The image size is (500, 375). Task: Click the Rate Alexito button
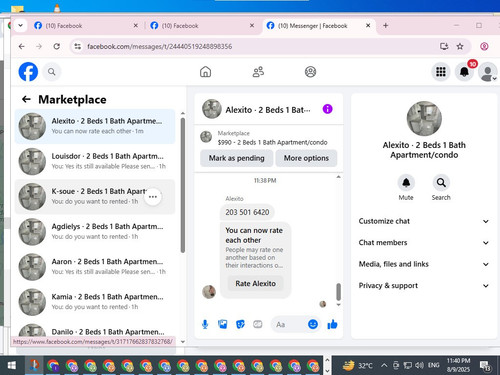[256, 284]
